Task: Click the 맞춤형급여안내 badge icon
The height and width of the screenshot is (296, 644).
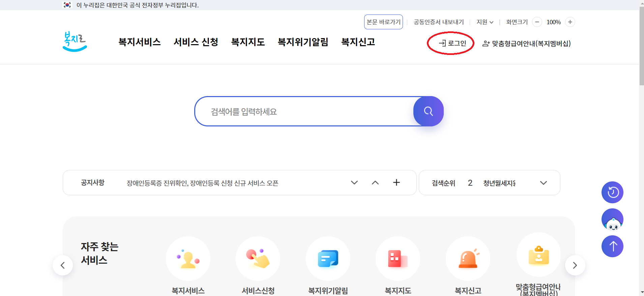Action: coord(538,255)
